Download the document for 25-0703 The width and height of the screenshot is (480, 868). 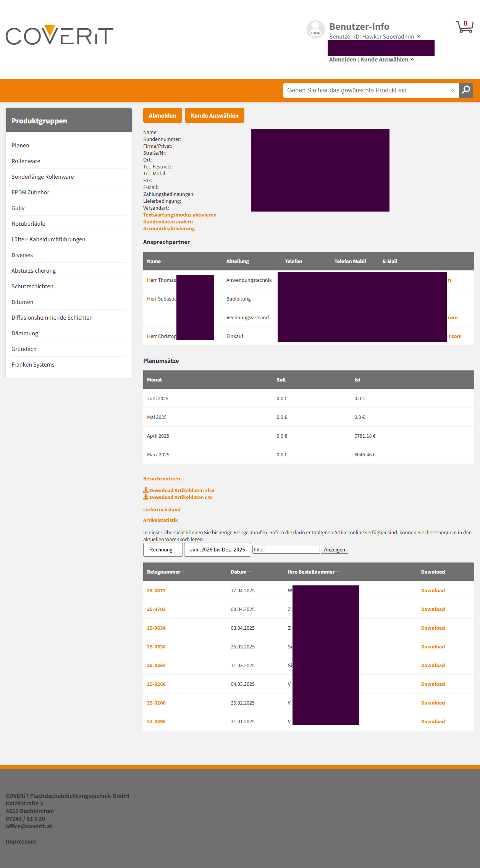pos(433,609)
